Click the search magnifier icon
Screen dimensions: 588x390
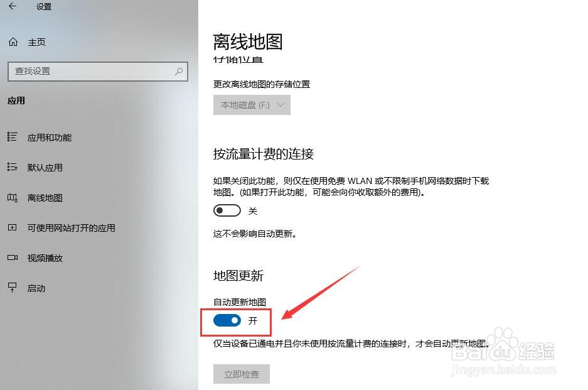[x=179, y=72]
